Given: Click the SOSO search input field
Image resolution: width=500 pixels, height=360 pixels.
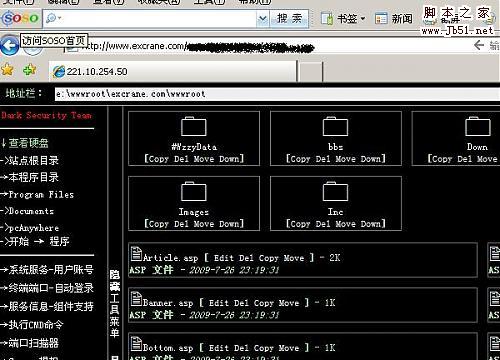Looking at the screenshot, I should tap(149, 18).
